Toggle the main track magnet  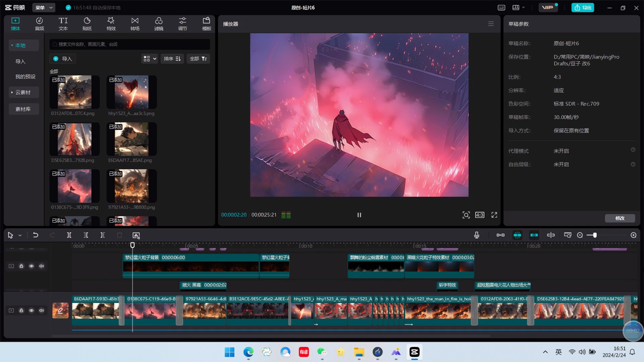coord(500,235)
